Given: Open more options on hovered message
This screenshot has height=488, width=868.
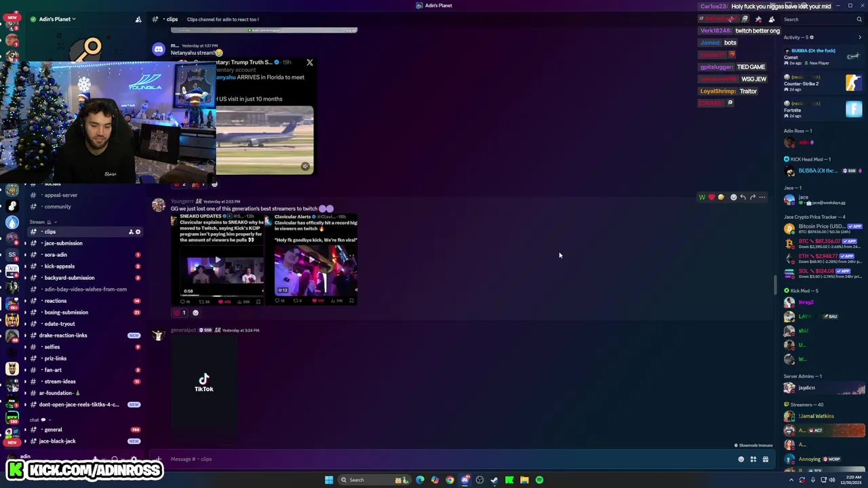Looking at the screenshot, I should (x=762, y=197).
